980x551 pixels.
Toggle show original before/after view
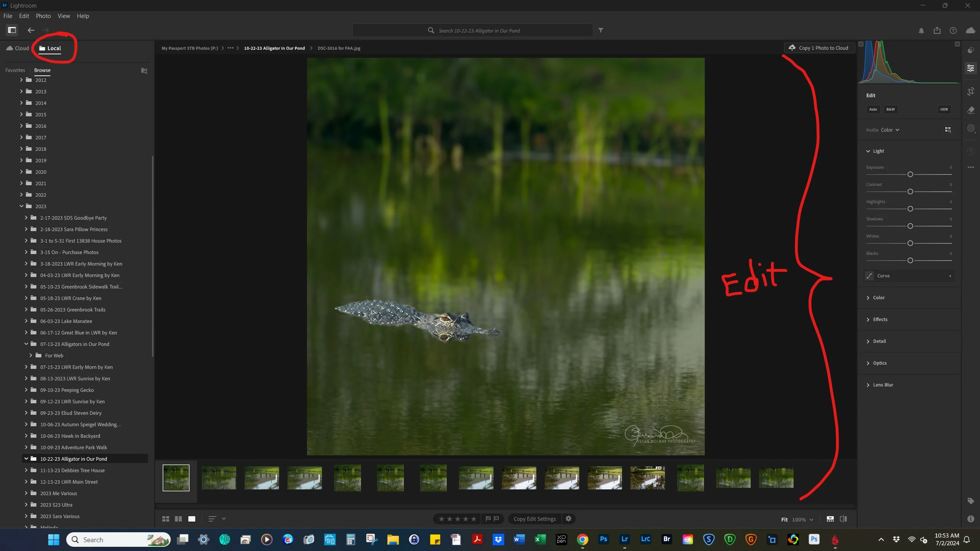[x=843, y=519]
